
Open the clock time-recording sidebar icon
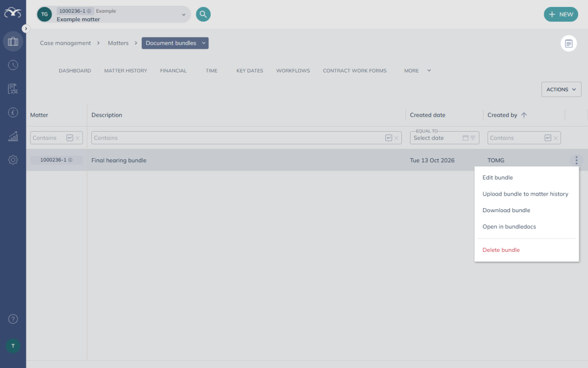click(13, 65)
